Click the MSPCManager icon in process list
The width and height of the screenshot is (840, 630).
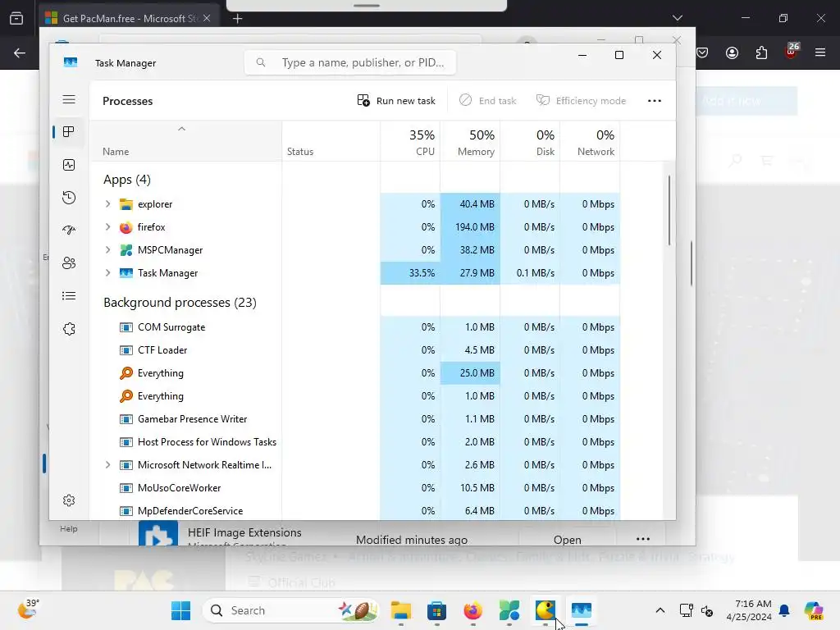tap(126, 250)
